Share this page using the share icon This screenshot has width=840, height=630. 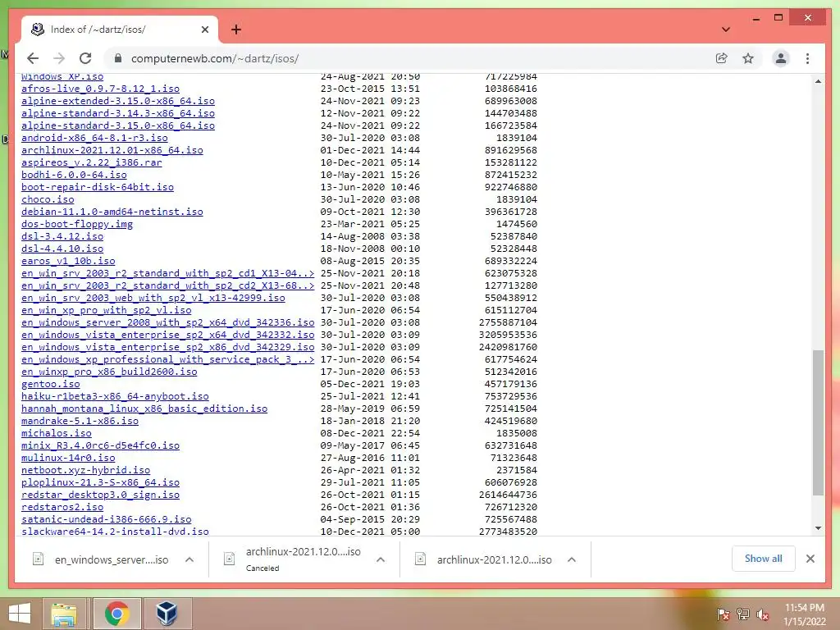[722, 58]
